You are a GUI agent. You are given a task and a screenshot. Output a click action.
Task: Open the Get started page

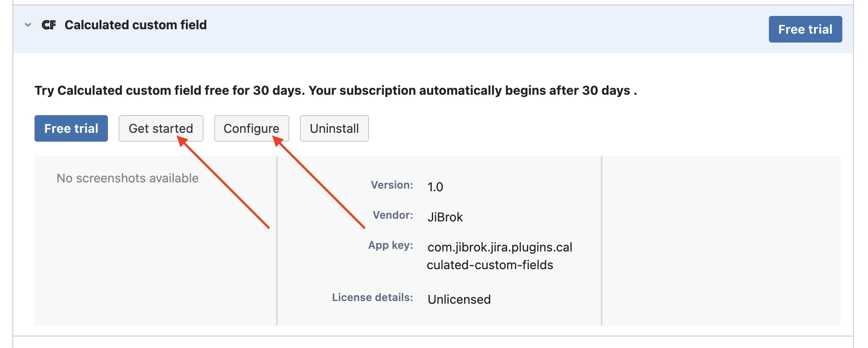click(161, 128)
